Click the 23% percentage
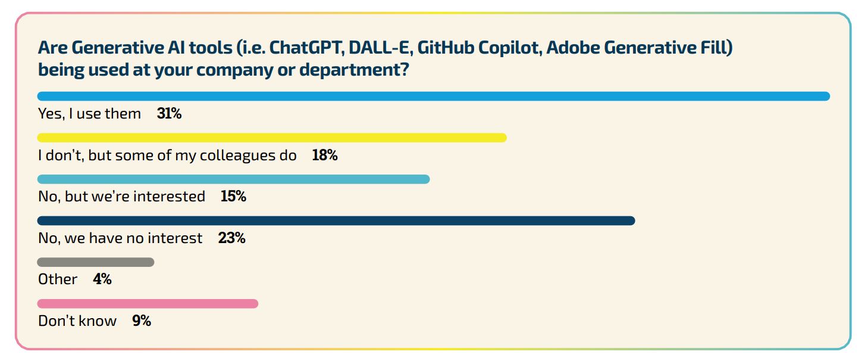The image size is (868, 364). [x=231, y=238]
